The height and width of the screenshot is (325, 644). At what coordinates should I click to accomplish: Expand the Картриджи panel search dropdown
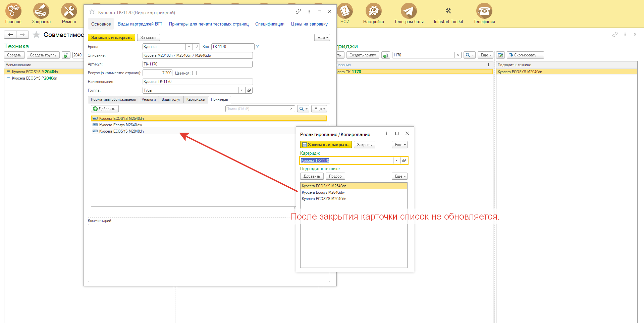pyautogui.click(x=470, y=55)
